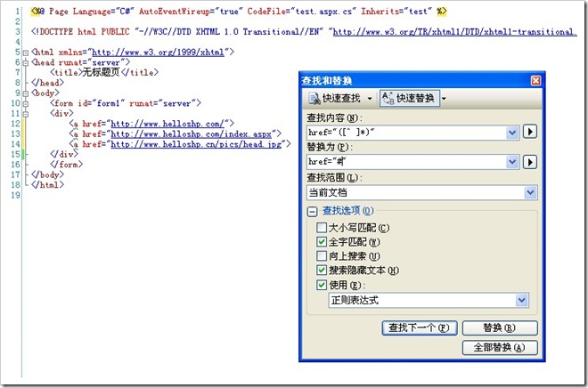Collapse the div element on line 11
This screenshot has width=588, height=388.
click(26, 114)
